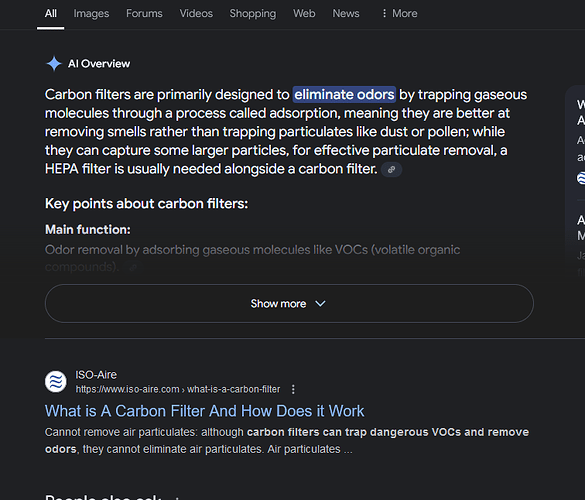Switch to the Images tab
The width and height of the screenshot is (585, 500).
pyautogui.click(x=91, y=13)
